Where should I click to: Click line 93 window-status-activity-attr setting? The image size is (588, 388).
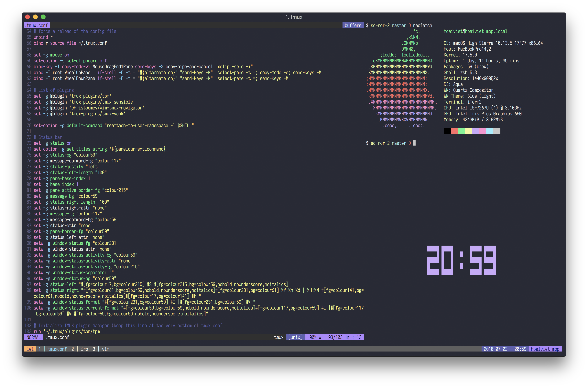point(83,261)
